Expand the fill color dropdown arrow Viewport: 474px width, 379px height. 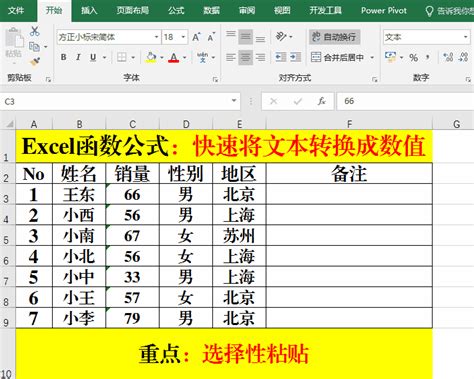pos(162,58)
